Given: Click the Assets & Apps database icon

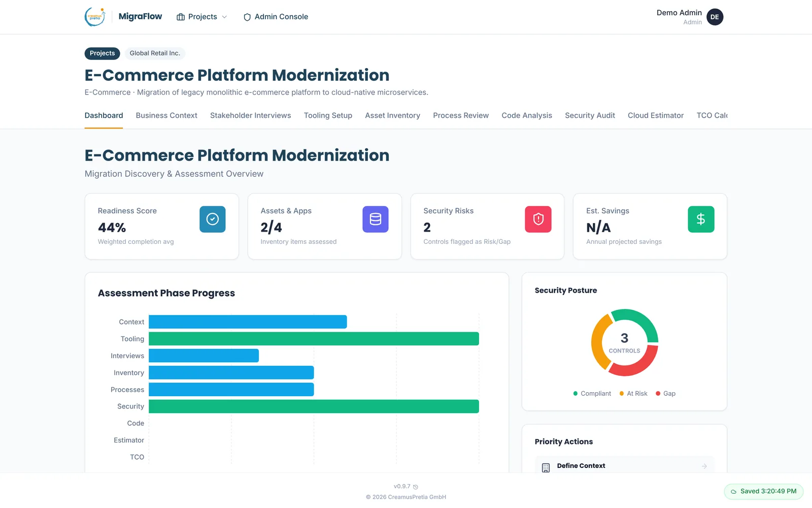Looking at the screenshot, I should point(376,219).
